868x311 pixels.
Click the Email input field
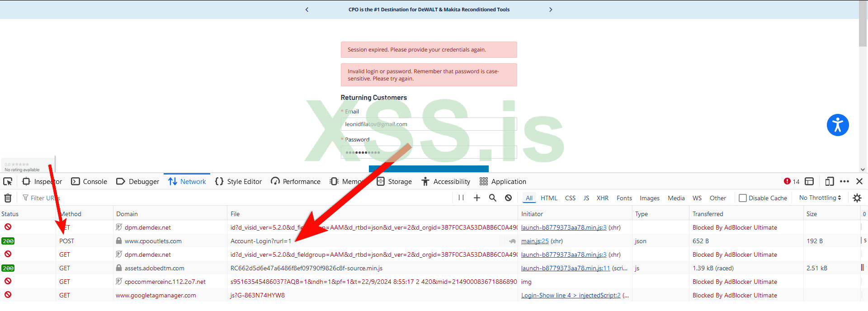tap(429, 124)
